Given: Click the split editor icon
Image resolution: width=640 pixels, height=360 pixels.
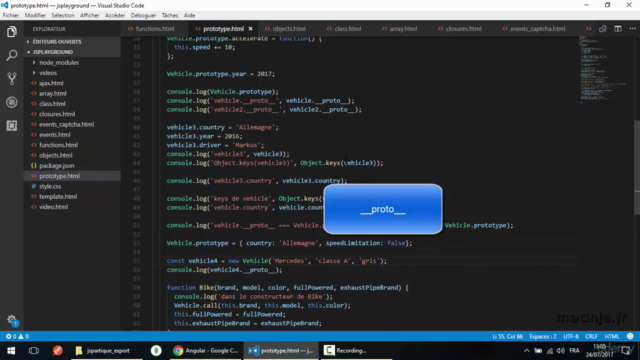Looking at the screenshot, I should tap(618, 29).
